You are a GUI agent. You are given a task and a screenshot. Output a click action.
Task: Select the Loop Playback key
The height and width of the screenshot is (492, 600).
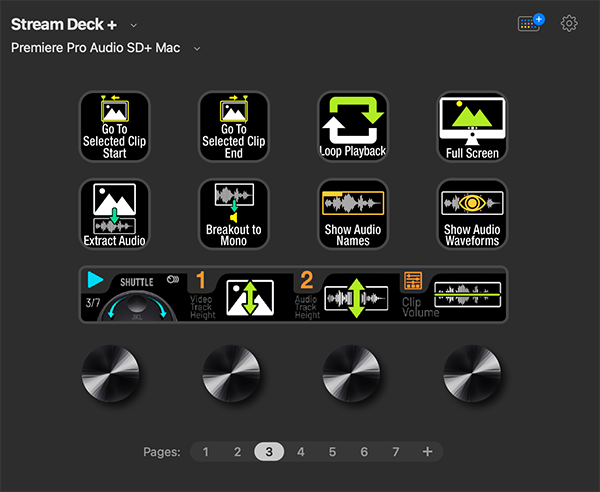click(353, 127)
